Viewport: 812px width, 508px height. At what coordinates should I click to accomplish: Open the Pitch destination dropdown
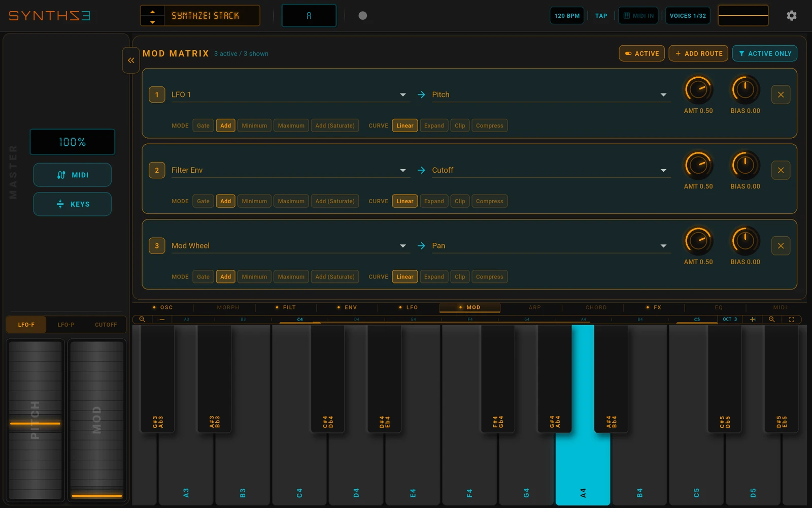click(x=551, y=94)
